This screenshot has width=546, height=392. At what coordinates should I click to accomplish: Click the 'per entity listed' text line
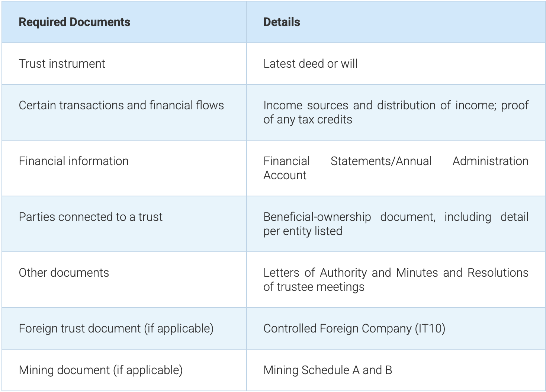point(303,231)
